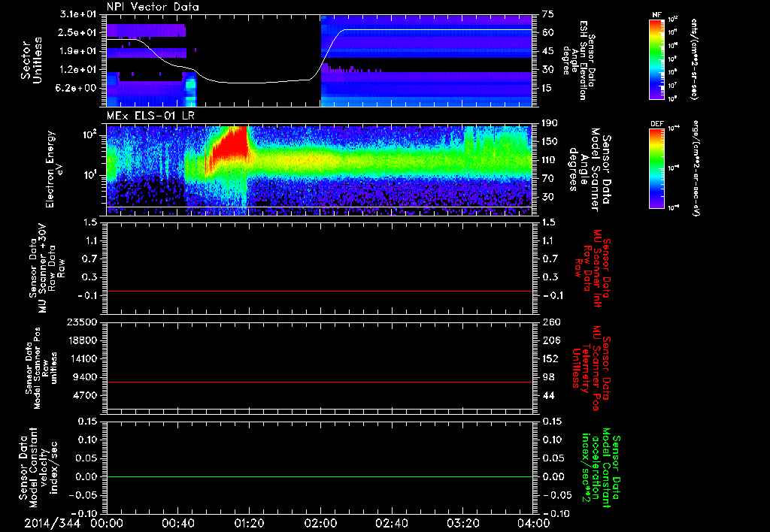This screenshot has width=770, height=532.
Task: Click the "02:00" time tick label
Action: 320,523
